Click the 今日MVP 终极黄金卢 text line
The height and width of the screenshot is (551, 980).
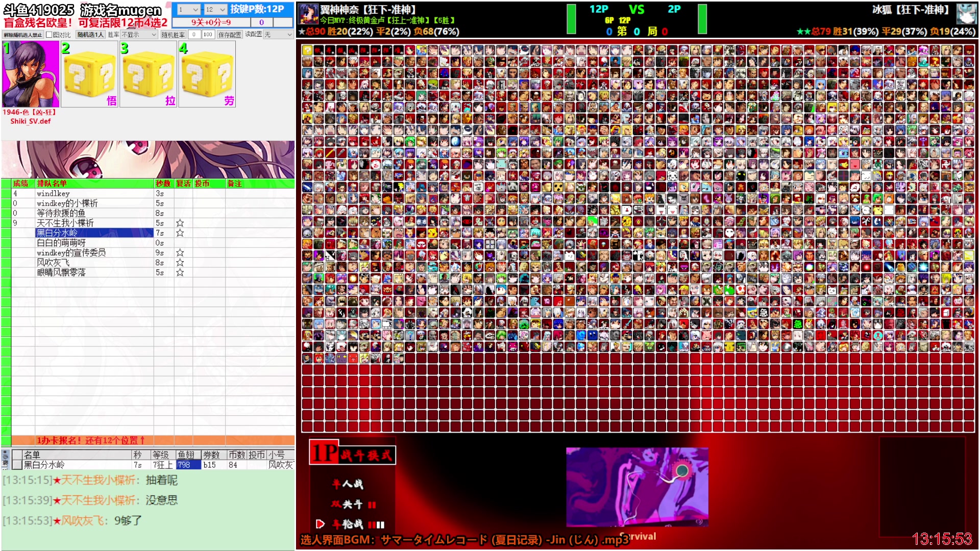point(388,20)
